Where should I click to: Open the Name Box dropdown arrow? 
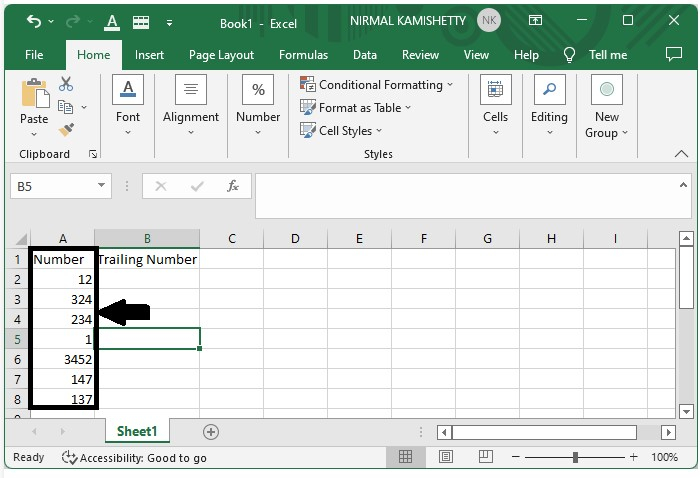coord(102,186)
